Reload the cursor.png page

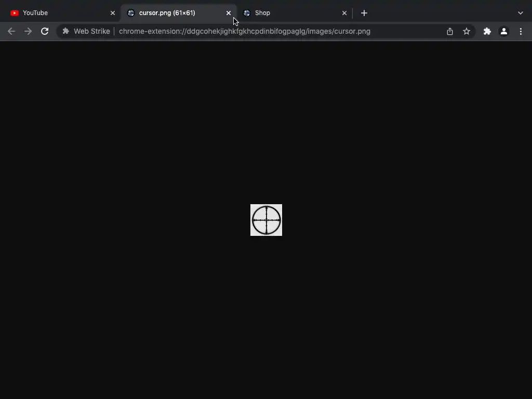pos(45,31)
